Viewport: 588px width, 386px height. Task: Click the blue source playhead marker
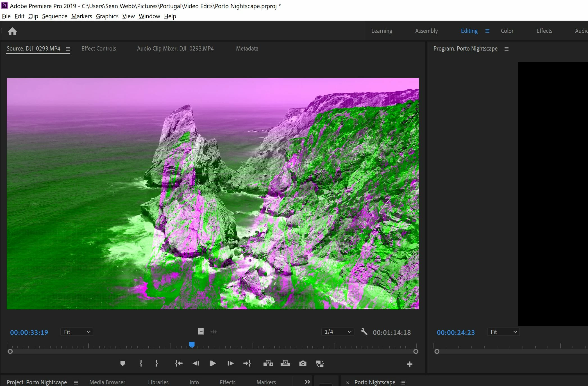coord(192,344)
